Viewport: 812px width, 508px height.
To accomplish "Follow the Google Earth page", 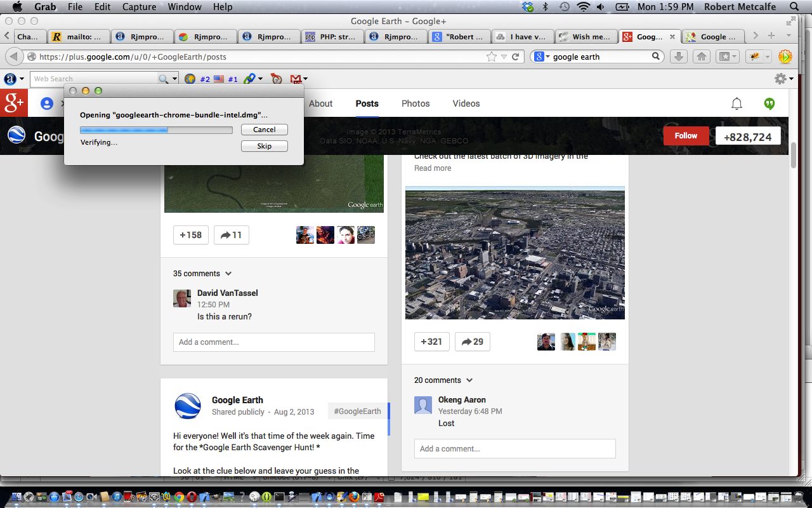I will pos(686,136).
